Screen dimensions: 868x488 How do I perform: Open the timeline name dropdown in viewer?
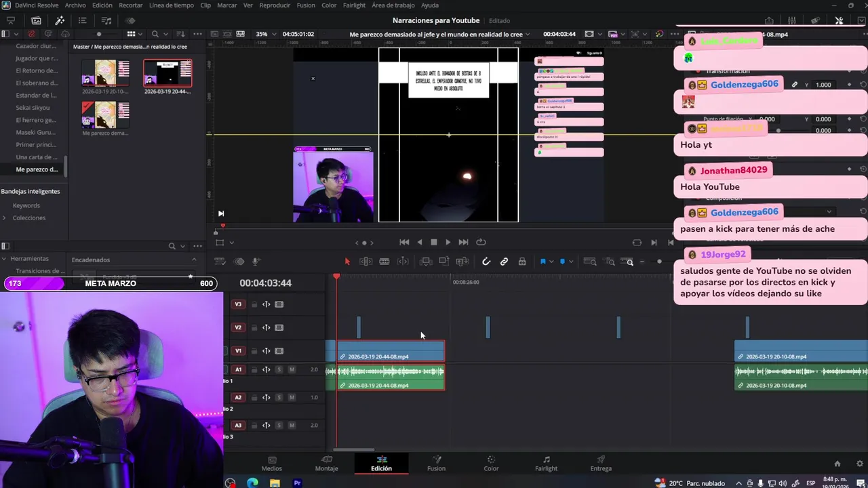click(x=528, y=34)
